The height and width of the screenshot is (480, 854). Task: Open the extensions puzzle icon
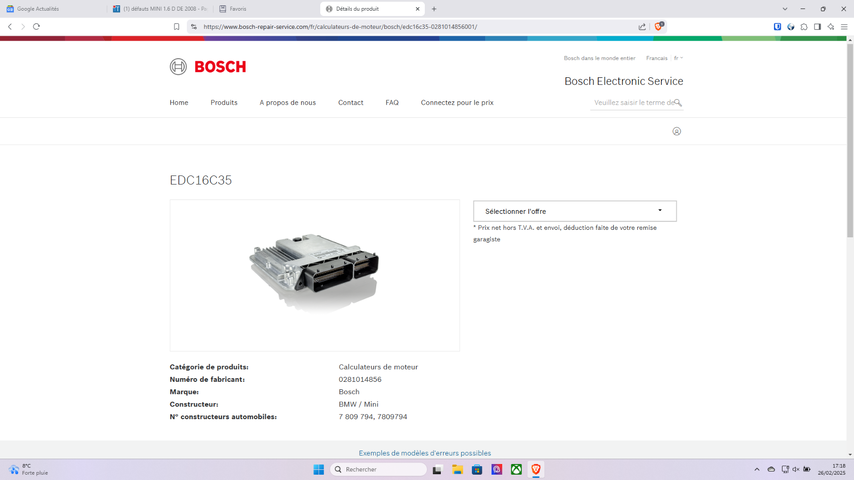804,26
